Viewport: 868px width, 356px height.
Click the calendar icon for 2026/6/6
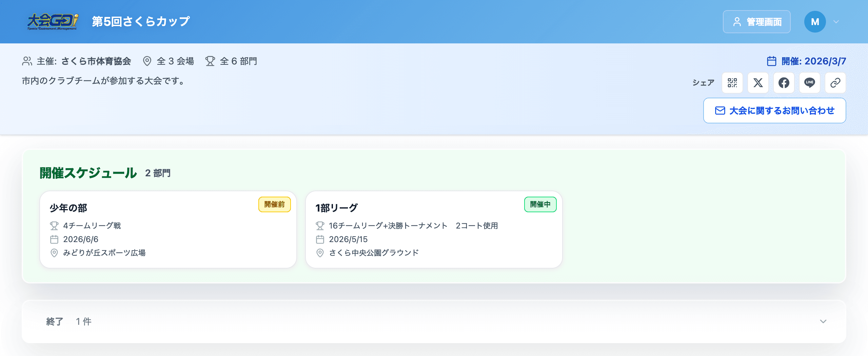click(54, 239)
